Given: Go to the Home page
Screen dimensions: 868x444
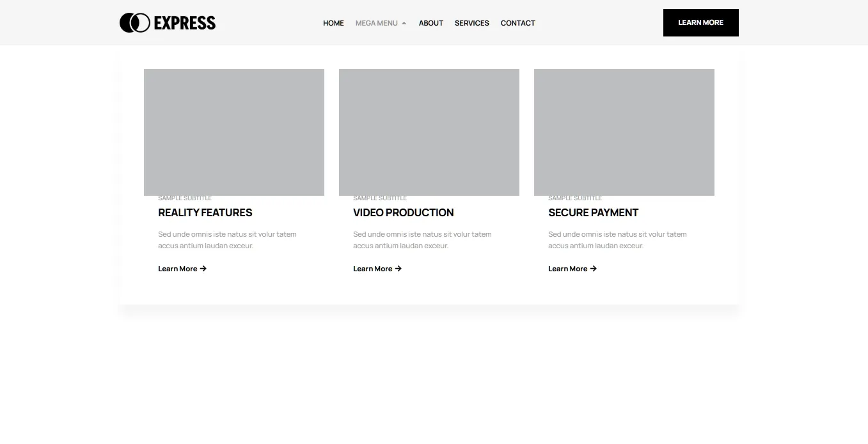Looking at the screenshot, I should coord(333,23).
